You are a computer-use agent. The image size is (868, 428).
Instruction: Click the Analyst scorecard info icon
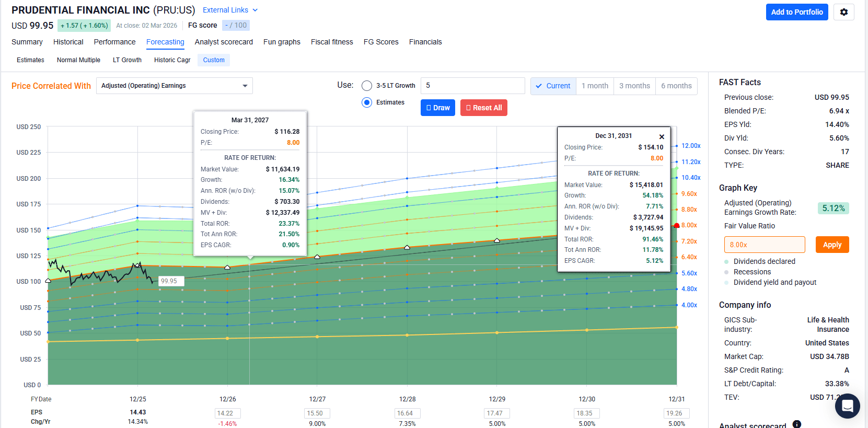pos(796,424)
